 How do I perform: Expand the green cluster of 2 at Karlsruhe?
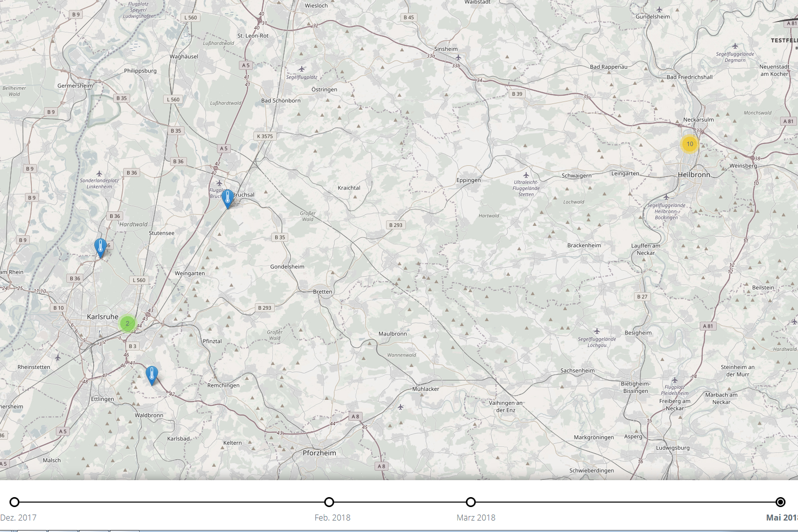coord(127,324)
